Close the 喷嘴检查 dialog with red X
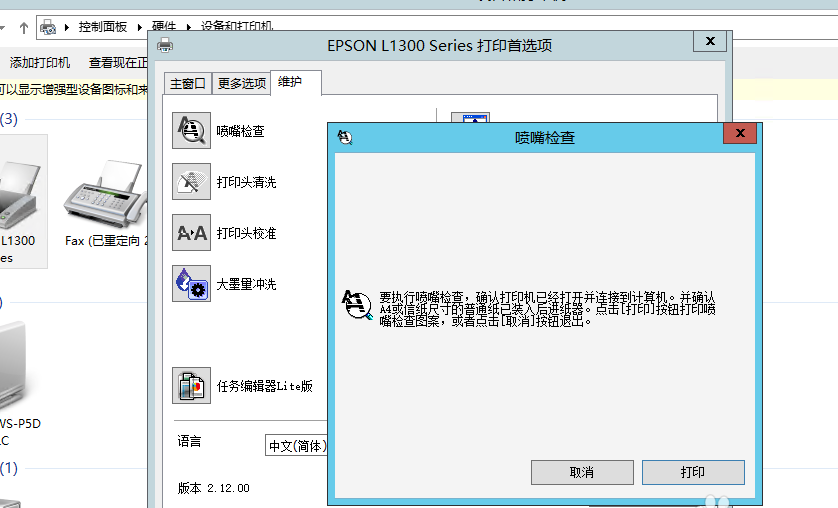 [740, 133]
